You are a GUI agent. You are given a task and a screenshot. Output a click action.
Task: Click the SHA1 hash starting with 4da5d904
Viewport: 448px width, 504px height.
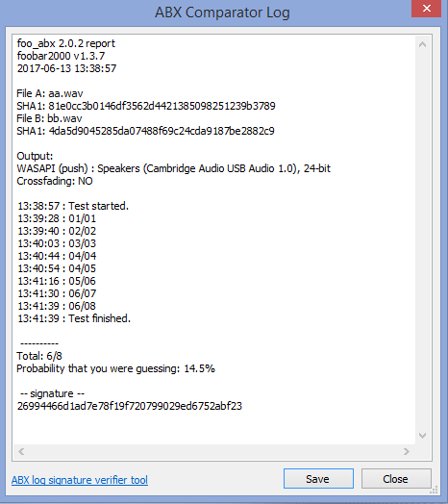(162, 131)
